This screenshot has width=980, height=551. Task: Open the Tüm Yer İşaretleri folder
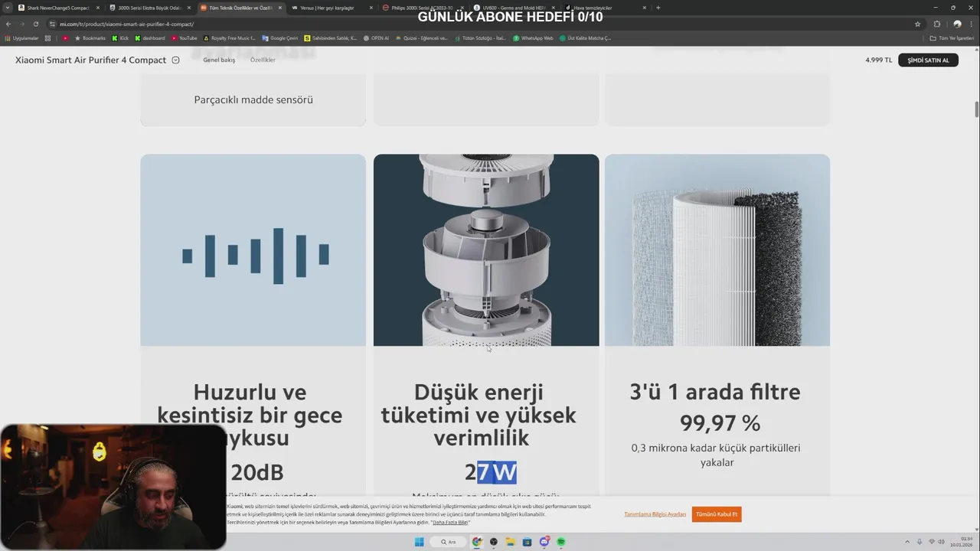[x=952, y=37]
